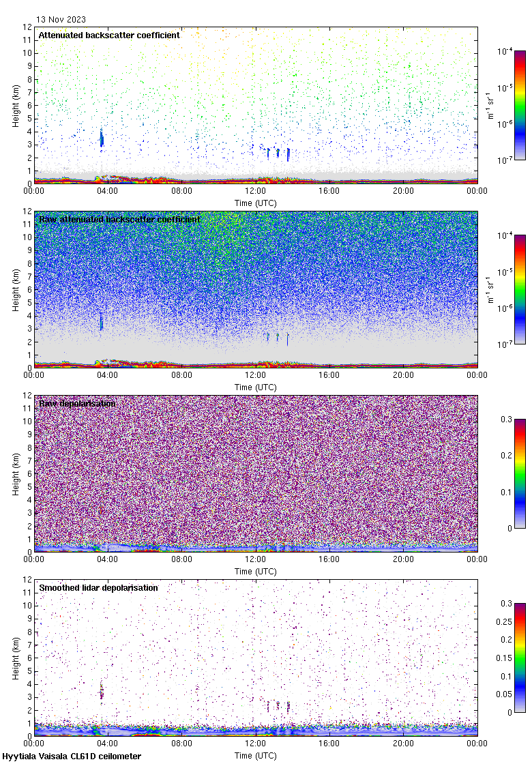Select the "Smoothed lidar depolarisation" title text
The image size is (532, 764).
click(98, 587)
